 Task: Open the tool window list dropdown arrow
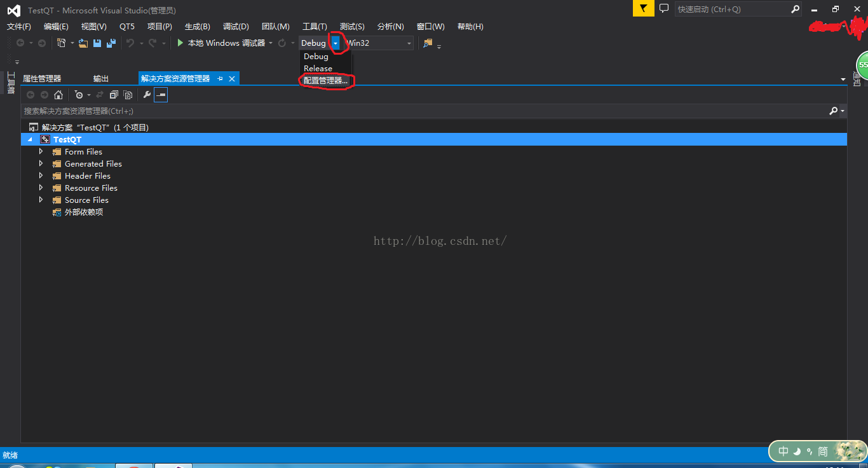[843, 79]
